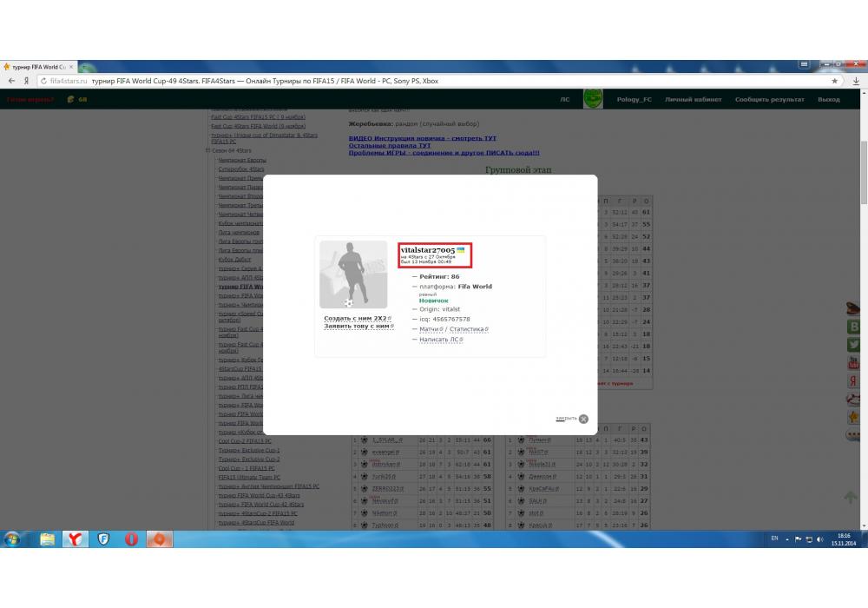
Task: Click the Создать с ним 2X2 link
Action: [357, 319]
